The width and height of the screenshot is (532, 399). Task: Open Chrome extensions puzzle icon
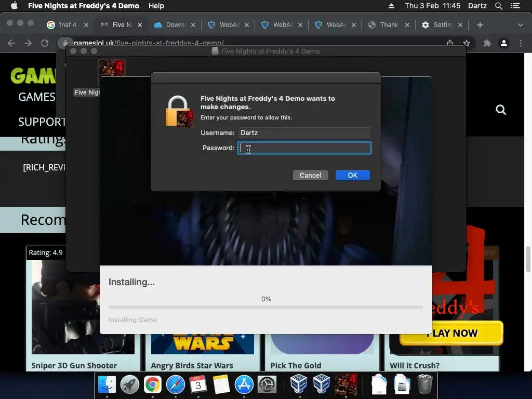487,43
